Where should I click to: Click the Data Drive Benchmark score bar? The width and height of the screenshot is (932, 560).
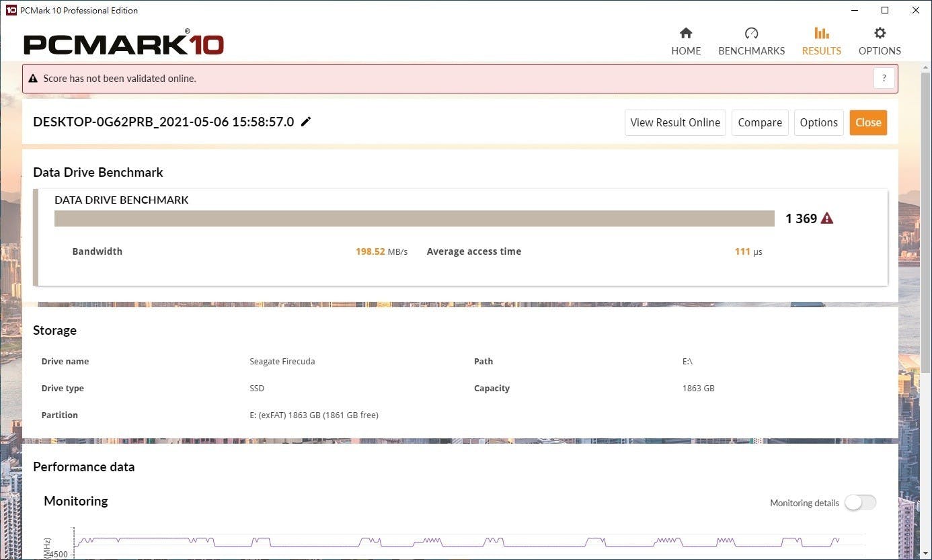click(x=414, y=218)
